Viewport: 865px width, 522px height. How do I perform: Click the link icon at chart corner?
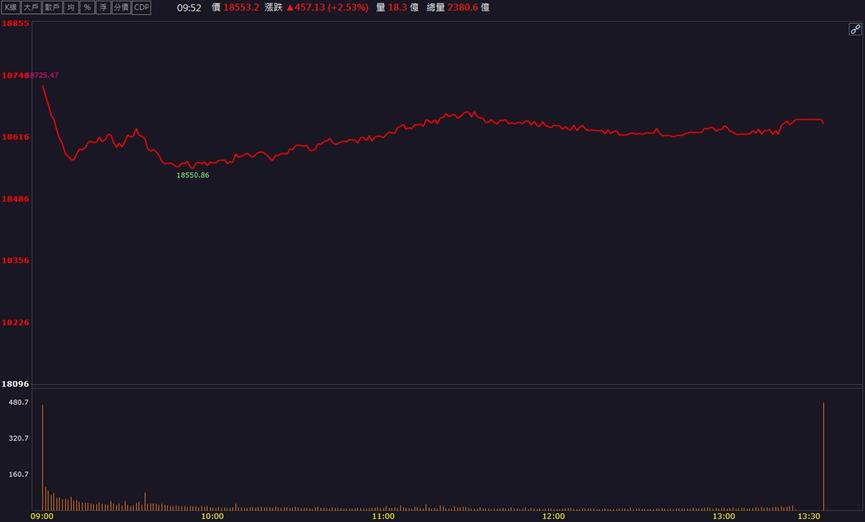click(x=855, y=29)
